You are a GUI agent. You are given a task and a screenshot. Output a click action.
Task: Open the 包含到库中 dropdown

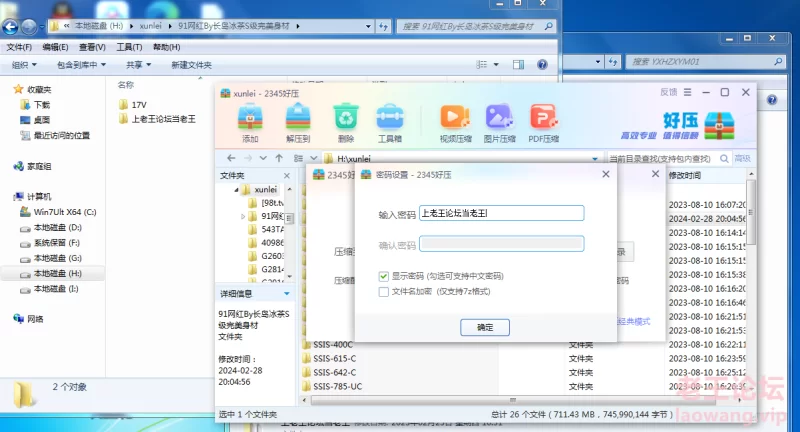pyautogui.click(x=82, y=65)
